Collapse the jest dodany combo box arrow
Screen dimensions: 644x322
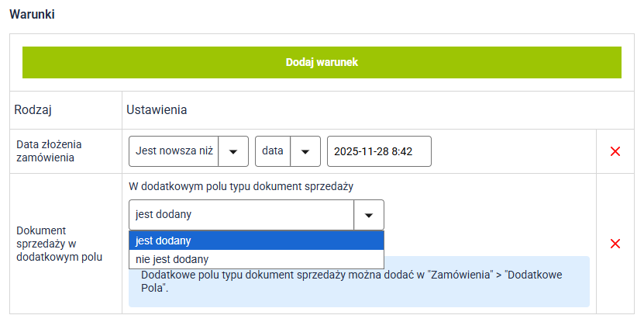point(368,215)
